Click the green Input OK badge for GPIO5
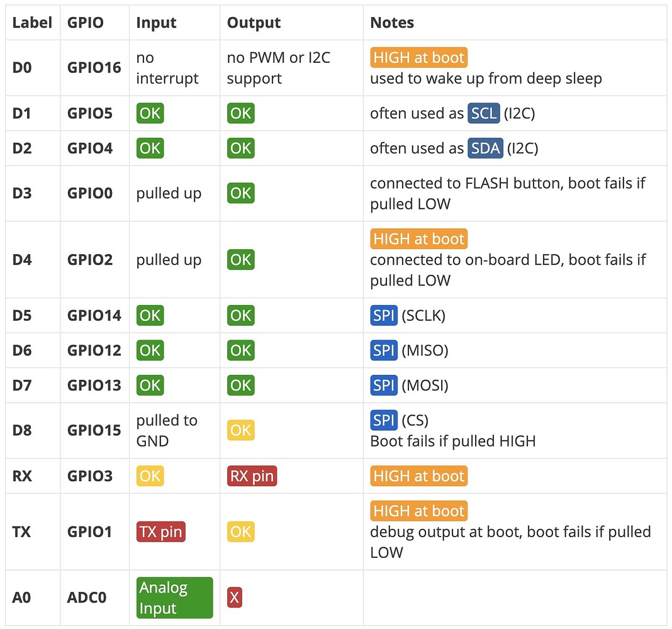 150,113
